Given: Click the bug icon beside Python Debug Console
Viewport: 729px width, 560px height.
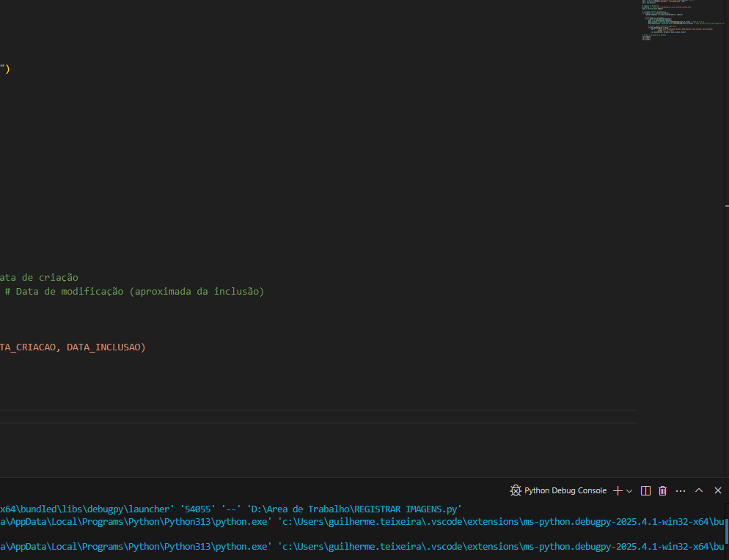Looking at the screenshot, I should click(x=516, y=490).
